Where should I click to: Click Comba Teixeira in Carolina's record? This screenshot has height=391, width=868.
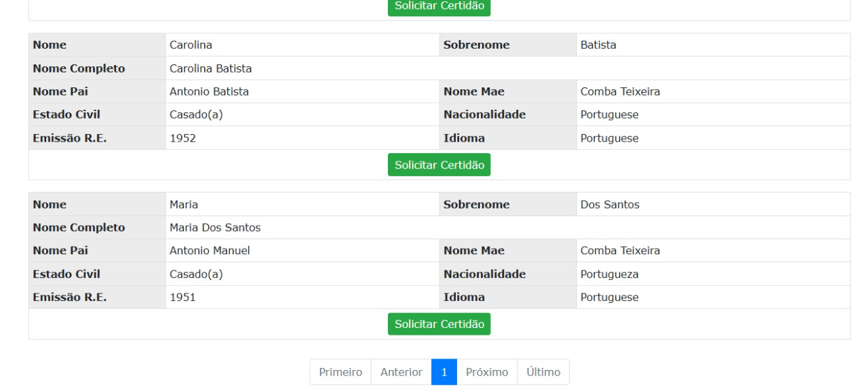coord(620,91)
